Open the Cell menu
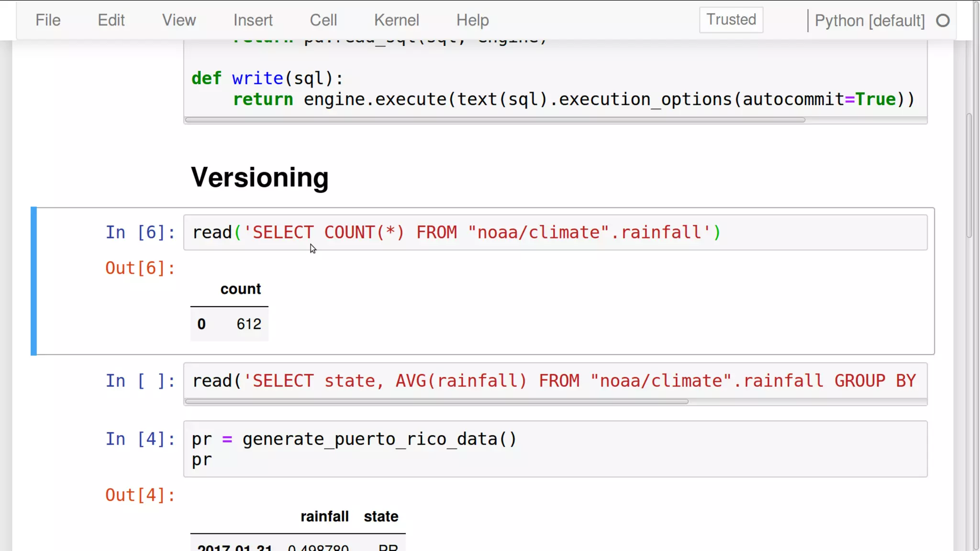 click(x=323, y=20)
